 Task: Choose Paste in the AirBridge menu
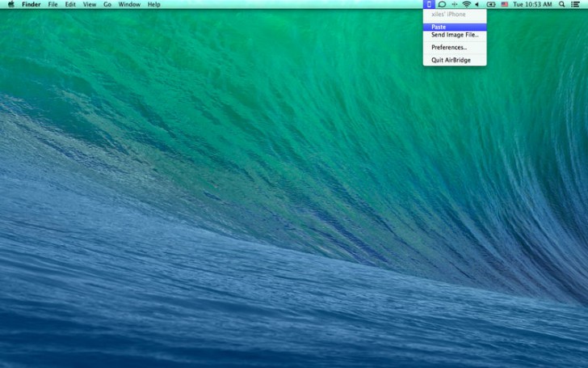pyautogui.click(x=455, y=27)
